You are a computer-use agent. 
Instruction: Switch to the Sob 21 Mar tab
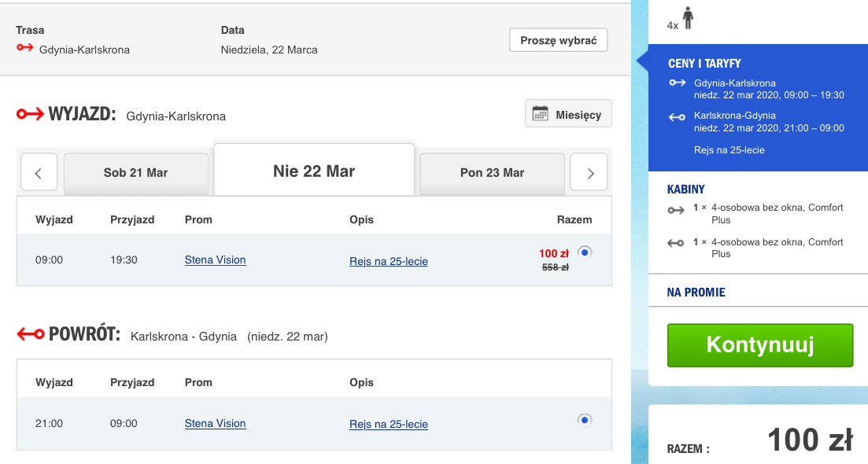coord(135,172)
